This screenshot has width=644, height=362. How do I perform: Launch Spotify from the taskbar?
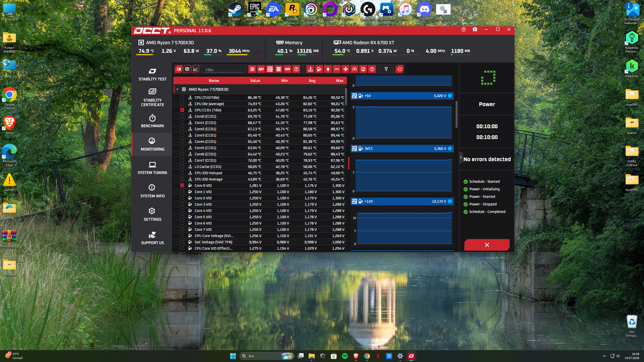[x=345, y=356]
